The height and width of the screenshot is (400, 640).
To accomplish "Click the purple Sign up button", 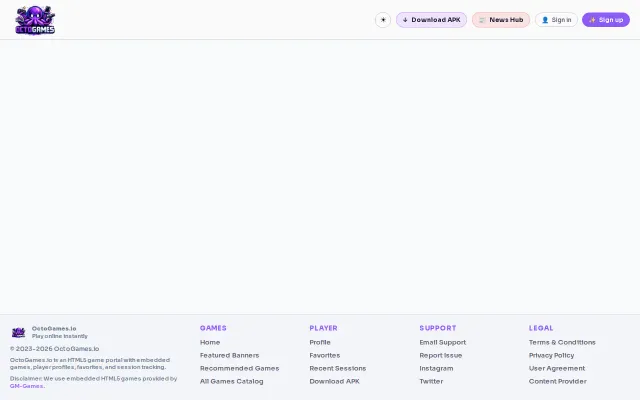I will click(606, 20).
